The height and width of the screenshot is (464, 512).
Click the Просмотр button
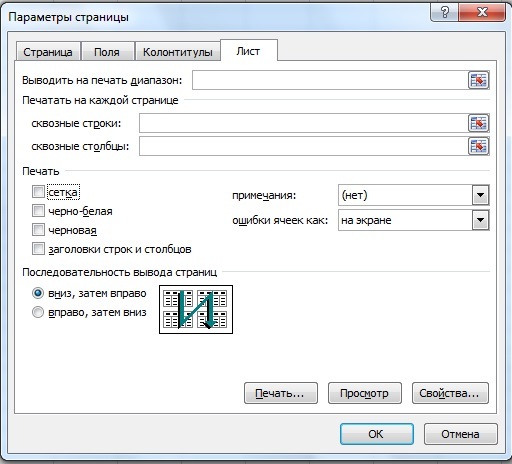[365, 393]
